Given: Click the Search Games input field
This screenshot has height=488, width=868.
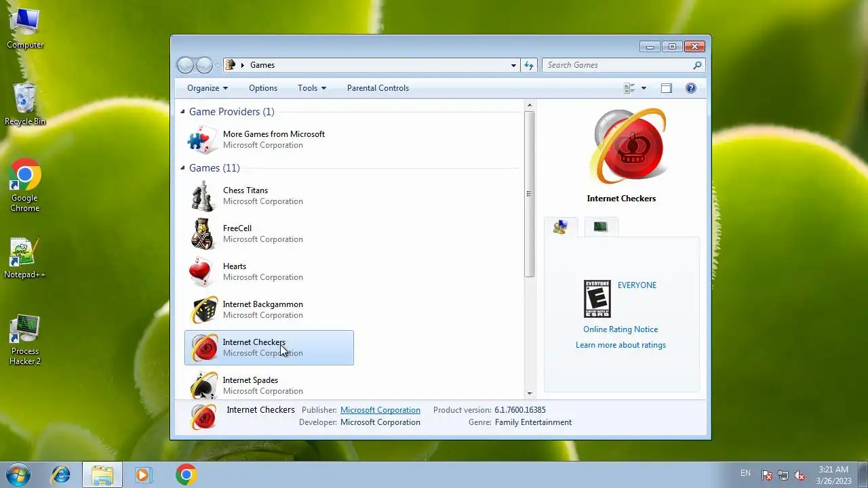Looking at the screenshot, I should coord(617,65).
